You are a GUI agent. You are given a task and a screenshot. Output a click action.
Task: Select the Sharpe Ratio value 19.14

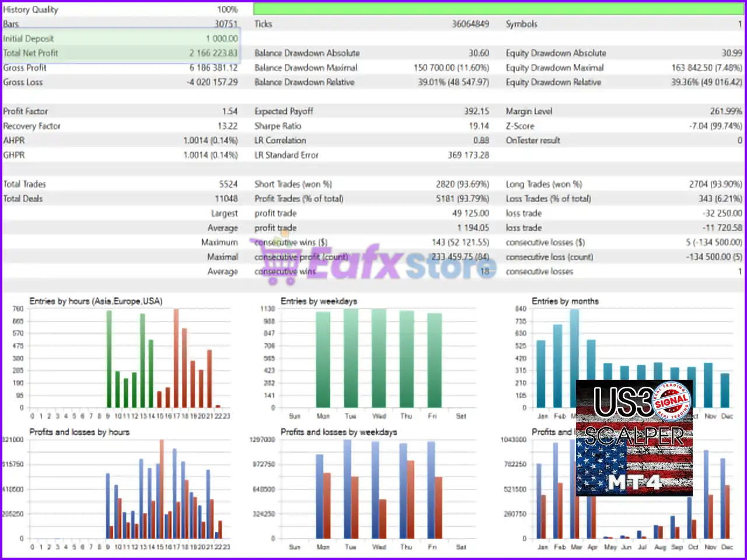pos(479,126)
